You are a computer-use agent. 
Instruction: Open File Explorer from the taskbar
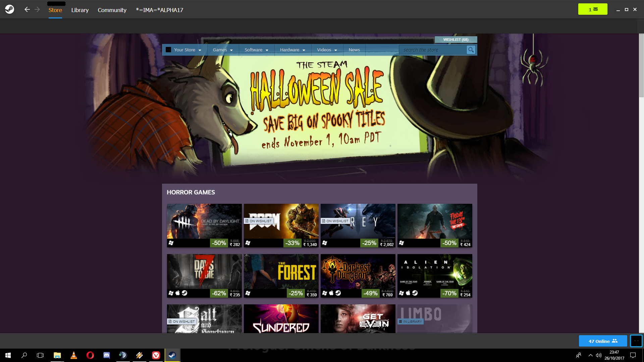[57, 355]
